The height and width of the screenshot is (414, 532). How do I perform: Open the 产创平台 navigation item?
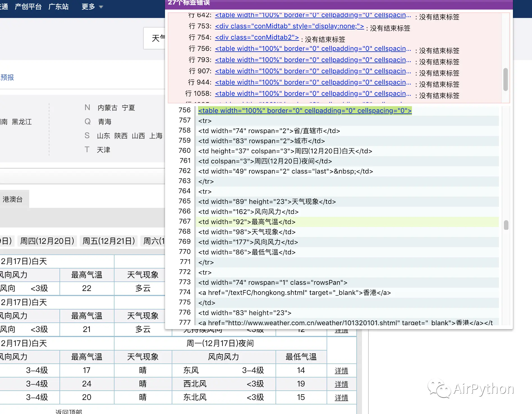tap(28, 6)
